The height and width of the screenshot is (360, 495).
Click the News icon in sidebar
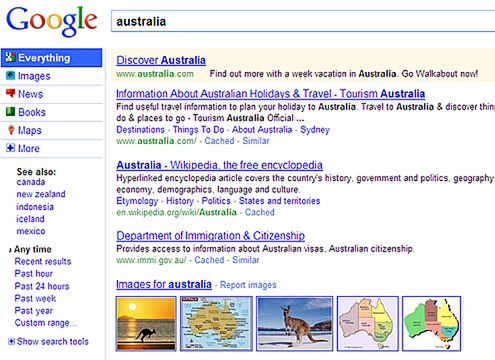click(10, 93)
